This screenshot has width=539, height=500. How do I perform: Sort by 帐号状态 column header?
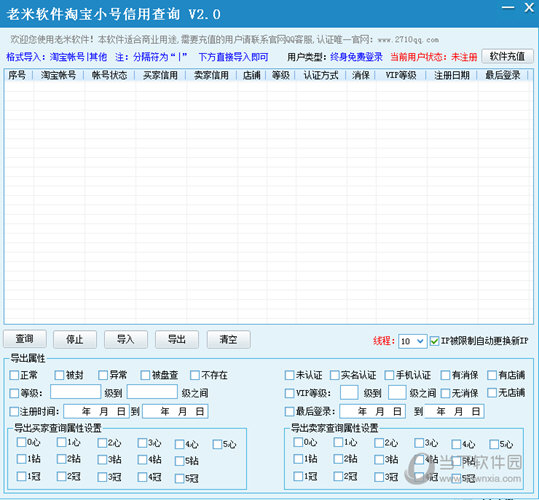tap(109, 75)
